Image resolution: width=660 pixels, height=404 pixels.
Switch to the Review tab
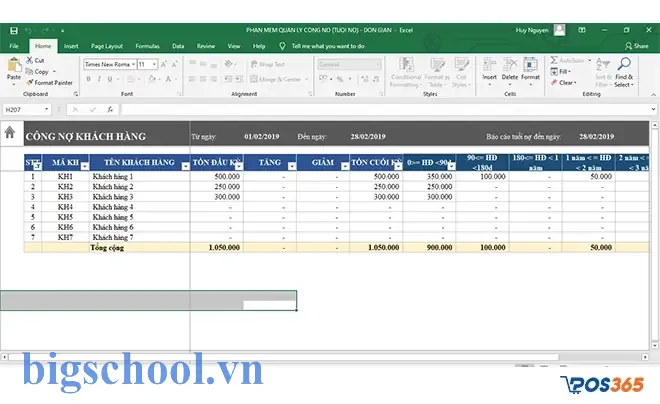click(206, 46)
